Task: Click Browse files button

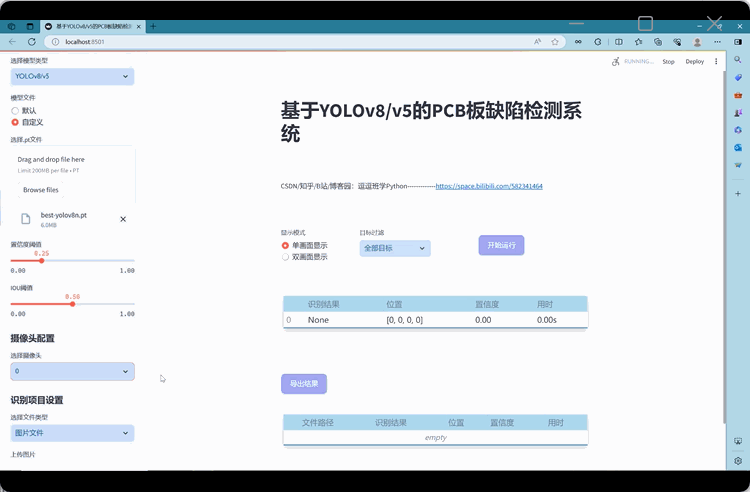Action: coord(41,190)
